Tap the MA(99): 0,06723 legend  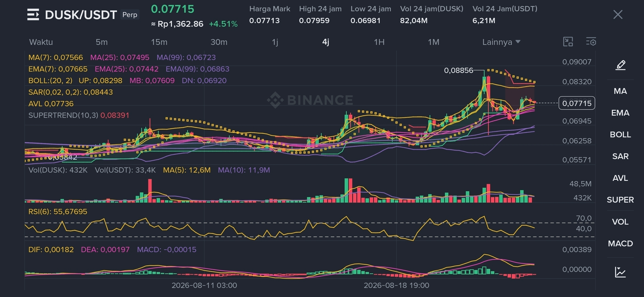(x=186, y=58)
